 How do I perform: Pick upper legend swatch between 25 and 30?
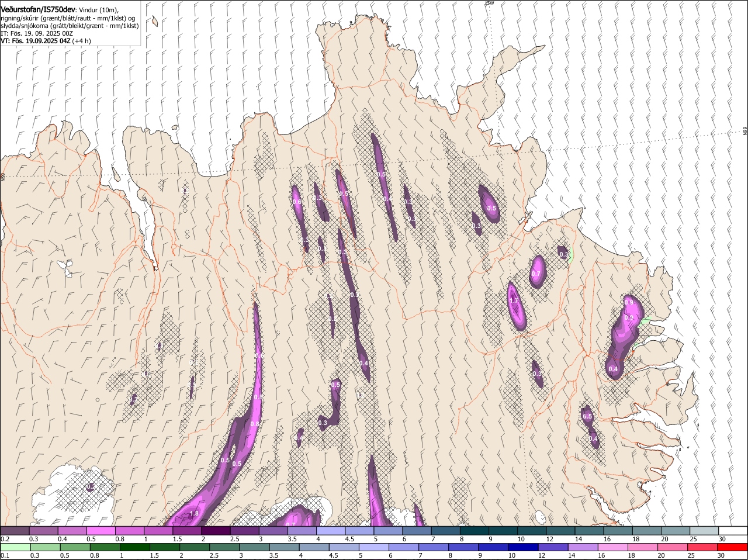pos(704,530)
